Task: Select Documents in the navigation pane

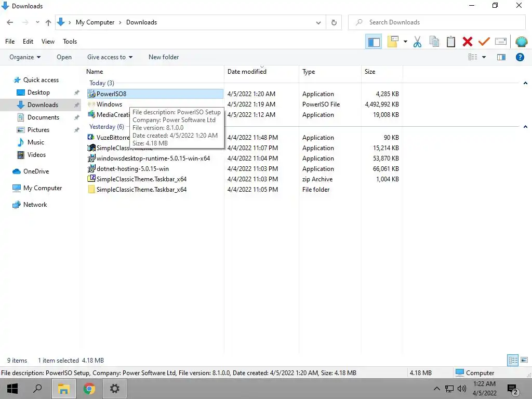Action: pyautogui.click(x=43, y=117)
